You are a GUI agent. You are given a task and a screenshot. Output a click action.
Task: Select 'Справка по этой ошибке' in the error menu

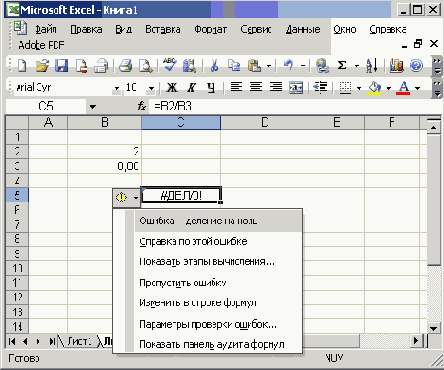218,241
